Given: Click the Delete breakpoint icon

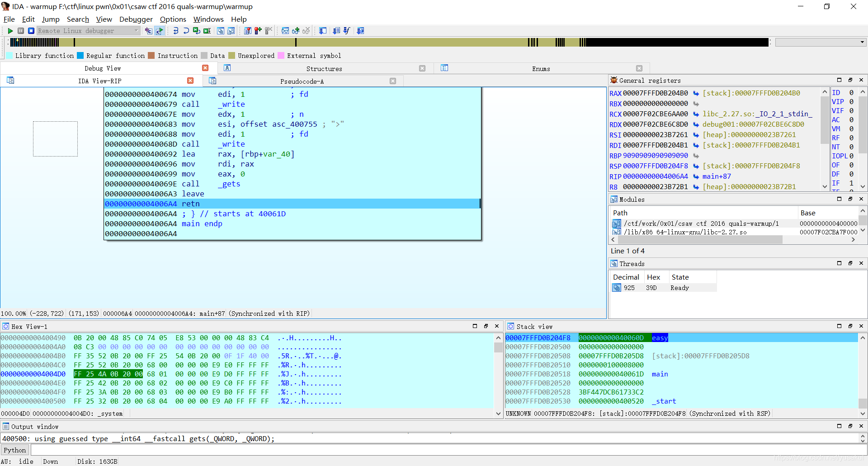Looking at the screenshot, I should 269,31.
